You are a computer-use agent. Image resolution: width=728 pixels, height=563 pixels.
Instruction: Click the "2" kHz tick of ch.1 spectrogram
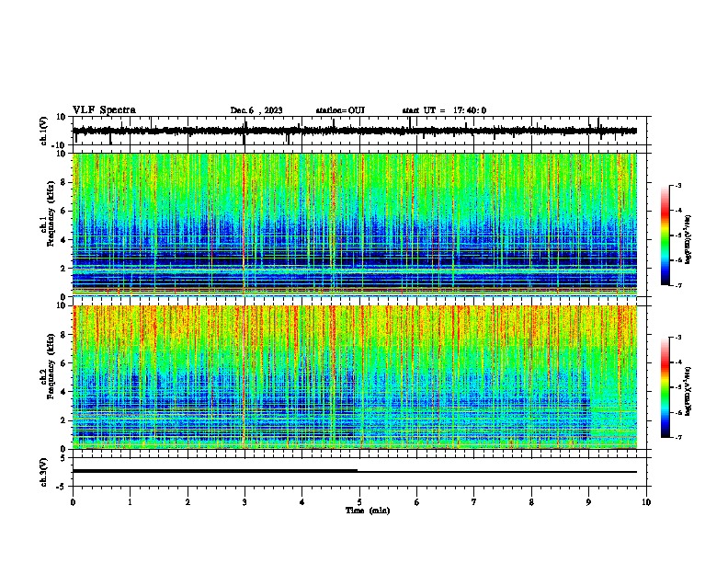63,269
